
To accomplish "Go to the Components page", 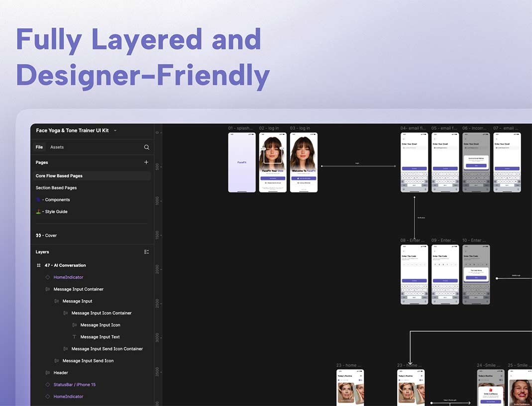I will point(56,200).
